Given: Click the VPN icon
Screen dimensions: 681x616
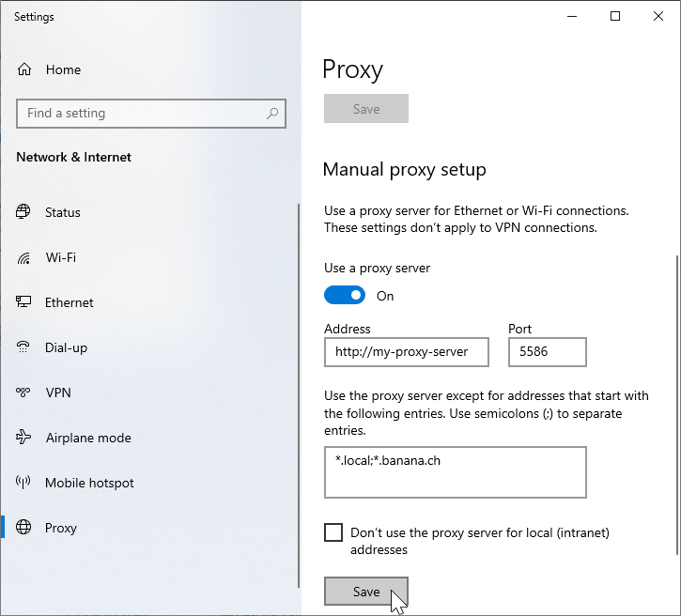Looking at the screenshot, I should 24,393.
